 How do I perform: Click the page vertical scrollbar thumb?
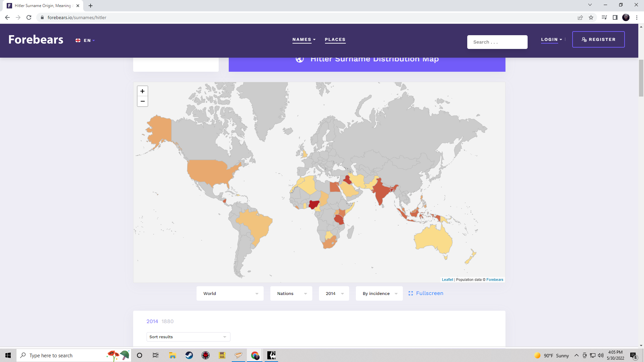[x=641, y=78]
